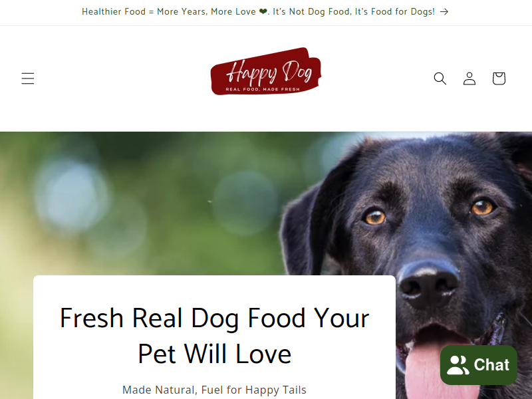
Task: Click the announcement bar arrow icon
Action: (444, 12)
